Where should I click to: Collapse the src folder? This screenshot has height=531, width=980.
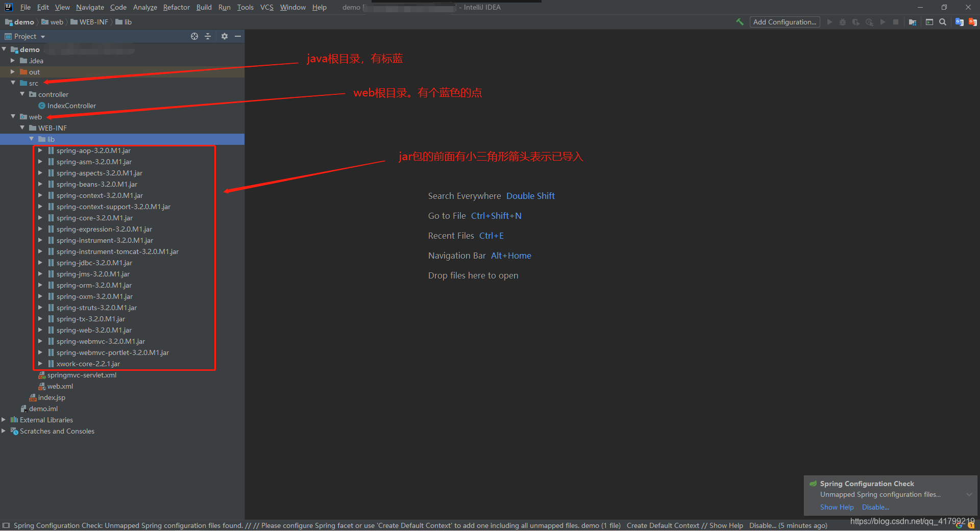coord(13,83)
